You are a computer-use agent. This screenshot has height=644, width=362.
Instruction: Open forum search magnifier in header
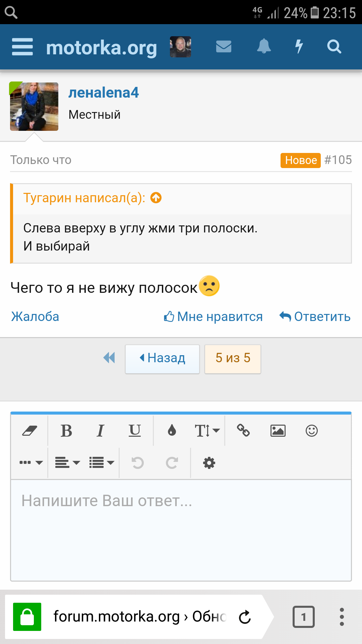(x=334, y=47)
